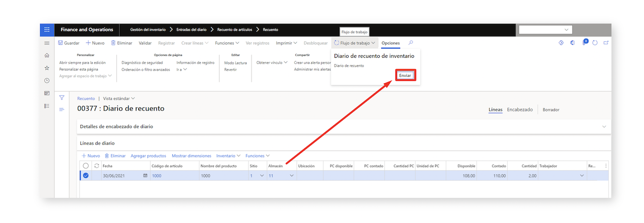This screenshot has width=644, height=223.
Task: Show the filter pane funnel icon
Action: click(x=62, y=97)
